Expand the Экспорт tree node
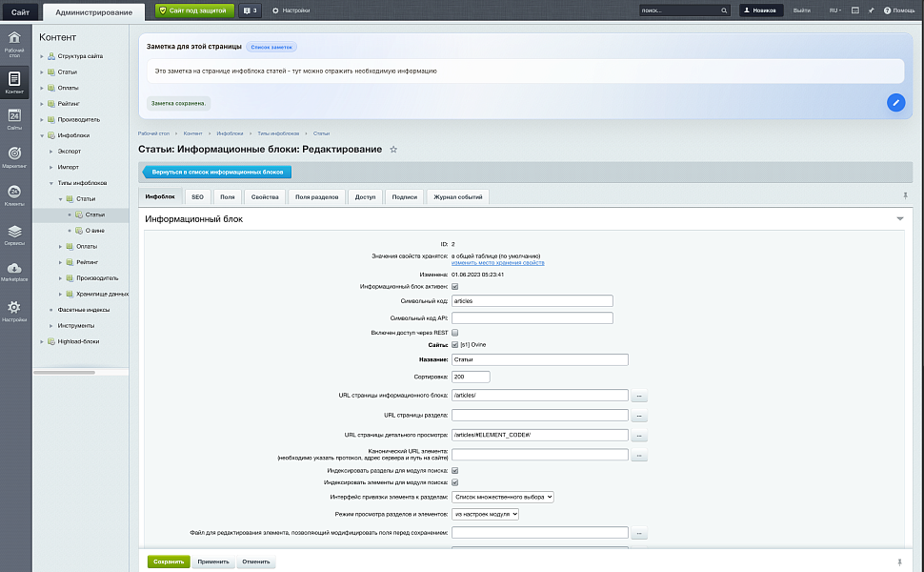Viewport: 924px width, 572px height. click(51, 152)
